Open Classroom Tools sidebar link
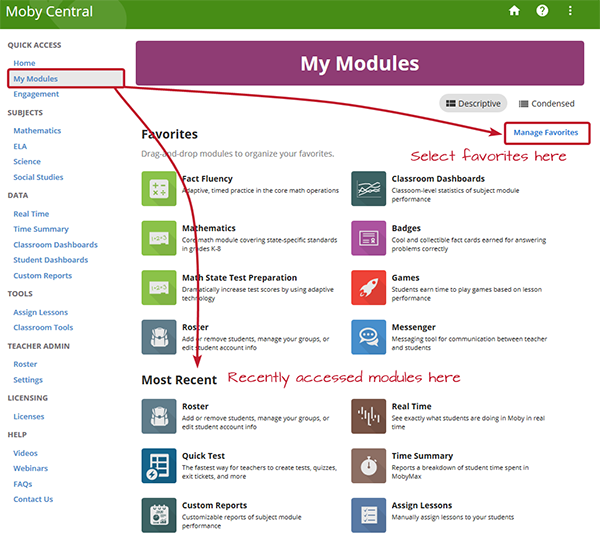Image resolution: width=600 pixels, height=538 pixels. click(43, 328)
